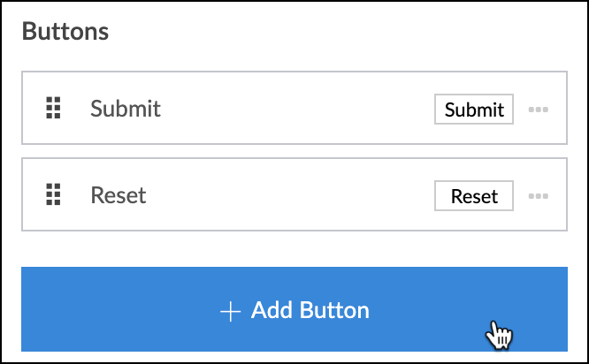Viewport: 589px width, 364px height.
Task: Grab the Reset row's grip dots icon
Action: [53, 194]
